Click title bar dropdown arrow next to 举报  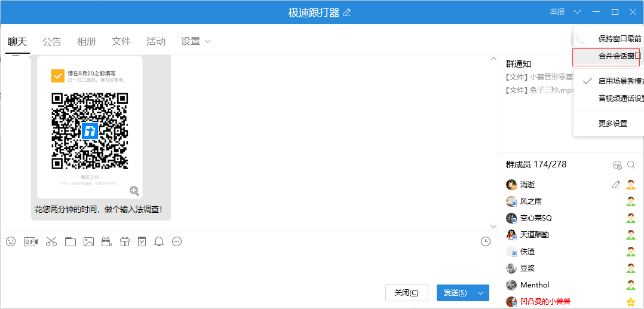click(578, 12)
